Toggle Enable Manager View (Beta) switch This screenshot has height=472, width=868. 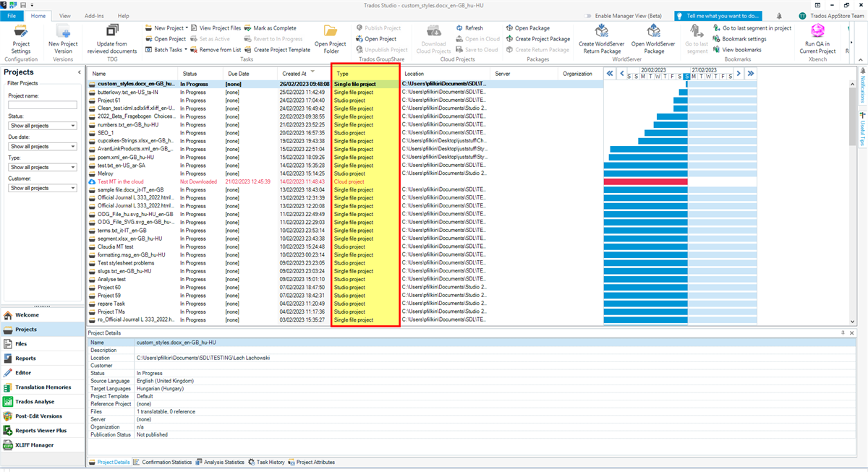588,15
